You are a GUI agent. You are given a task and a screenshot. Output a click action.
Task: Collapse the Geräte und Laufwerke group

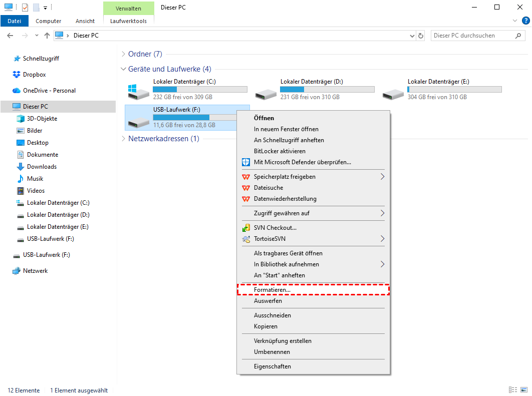click(x=124, y=69)
